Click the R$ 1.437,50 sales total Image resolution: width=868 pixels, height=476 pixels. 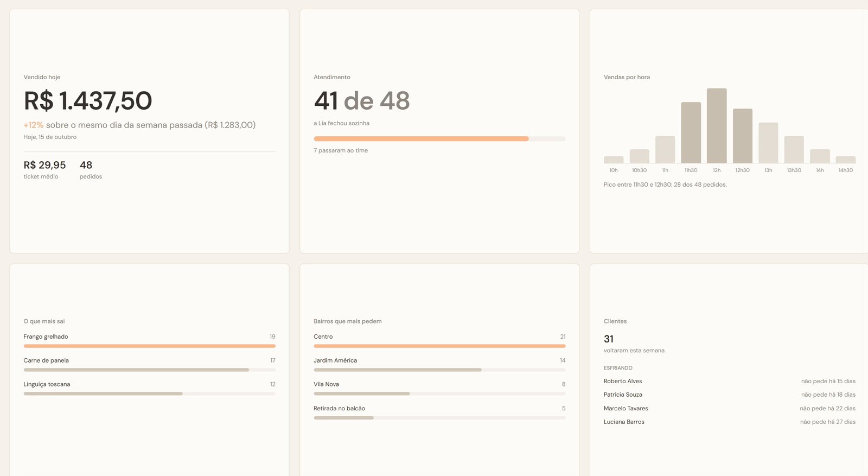click(88, 101)
